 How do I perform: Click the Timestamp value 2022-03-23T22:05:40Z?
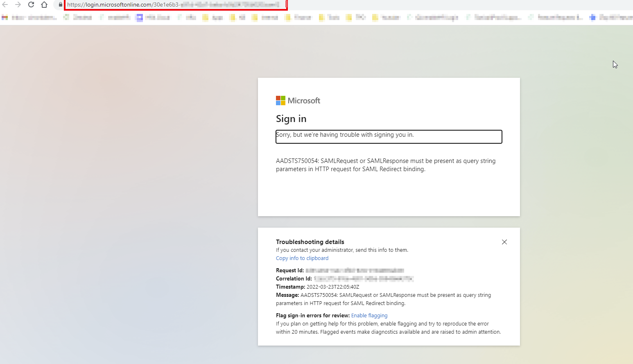click(x=333, y=287)
